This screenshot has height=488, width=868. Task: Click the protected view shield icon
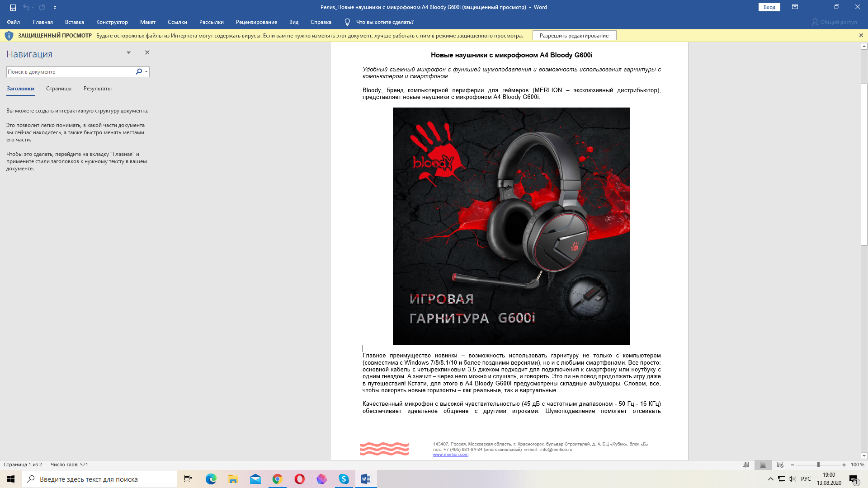pyautogui.click(x=9, y=36)
